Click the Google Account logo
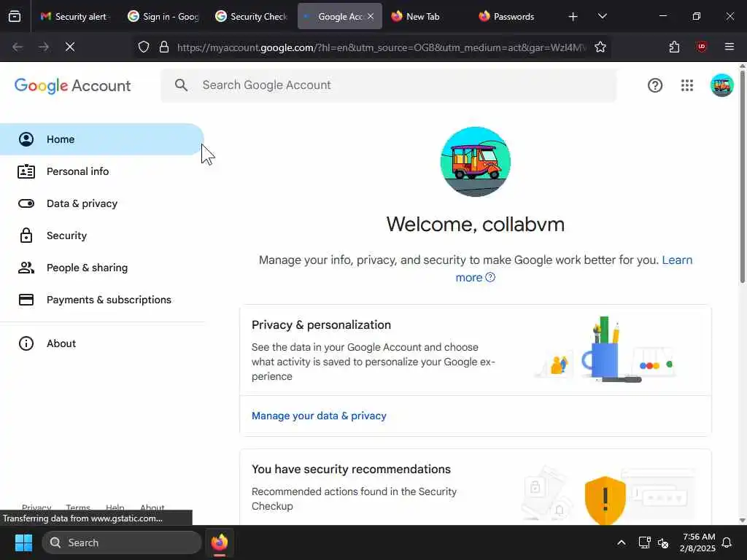The height and width of the screenshot is (560, 747). (x=72, y=86)
